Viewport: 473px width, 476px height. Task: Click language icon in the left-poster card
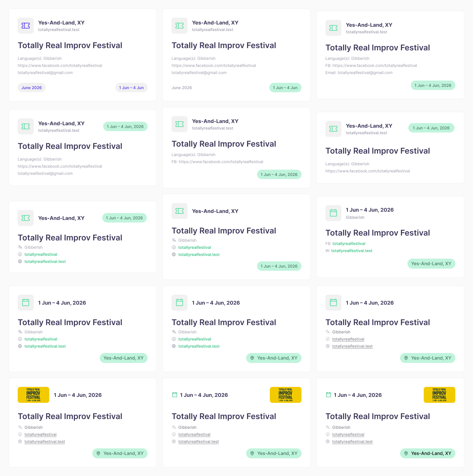(x=20, y=427)
